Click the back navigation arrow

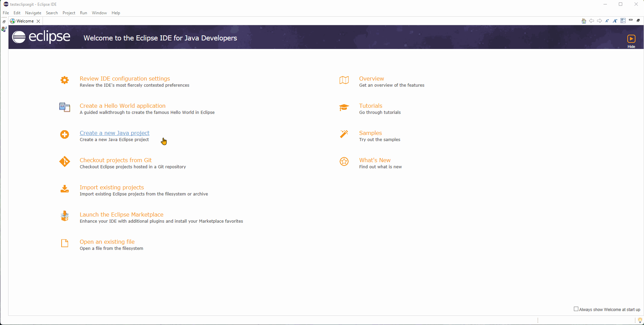point(592,21)
